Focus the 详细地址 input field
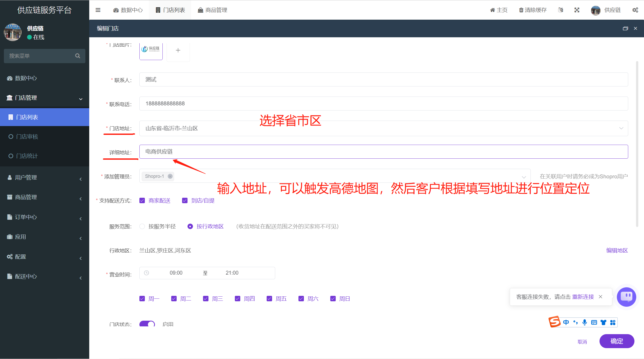Image resolution: width=644 pixels, height=359 pixels. 384,152
